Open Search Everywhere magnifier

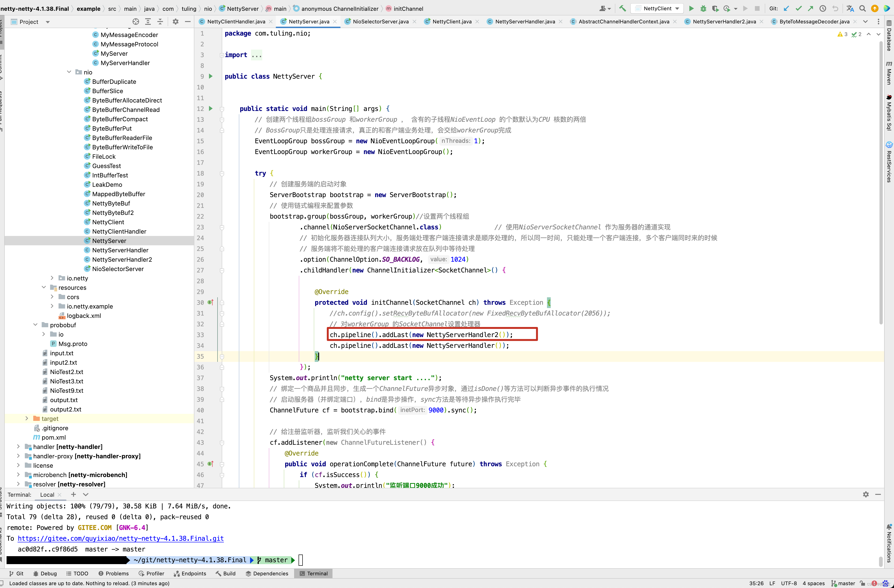(862, 9)
